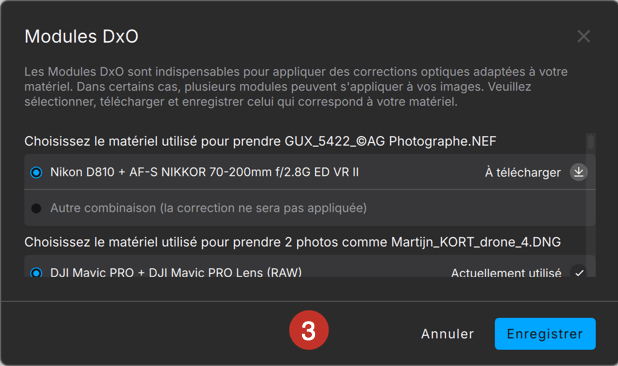Image resolution: width=618 pixels, height=366 pixels.
Task: Click the Modules DxO description paragraph
Action: pyautogui.click(x=296, y=87)
